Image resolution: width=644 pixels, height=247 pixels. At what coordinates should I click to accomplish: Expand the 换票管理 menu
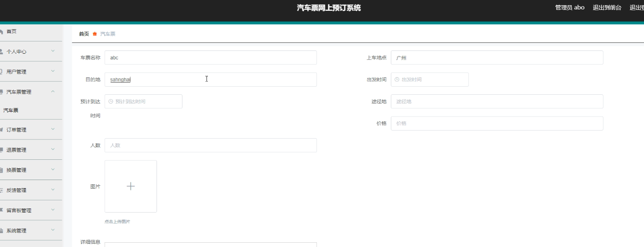click(x=31, y=170)
